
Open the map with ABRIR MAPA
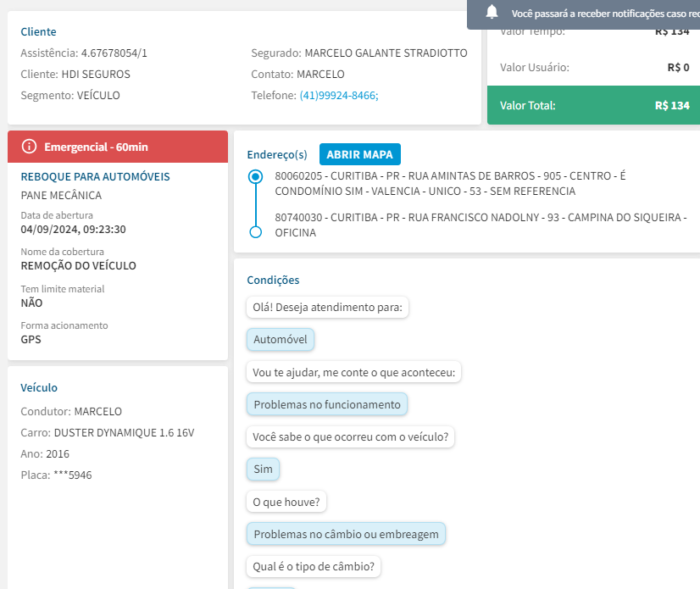click(x=360, y=154)
